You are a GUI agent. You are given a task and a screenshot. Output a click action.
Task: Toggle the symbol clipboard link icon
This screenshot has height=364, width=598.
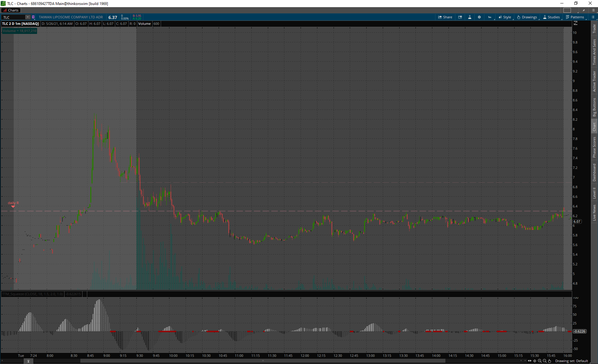[33, 17]
